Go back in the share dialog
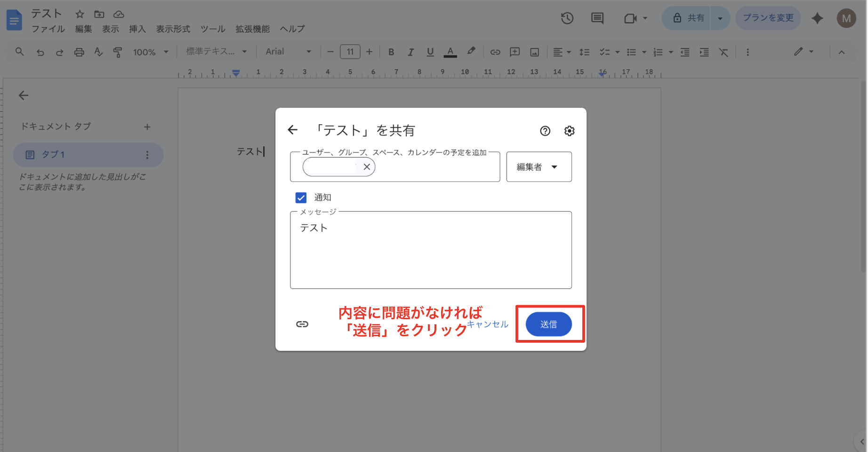This screenshot has width=868, height=452. (293, 130)
